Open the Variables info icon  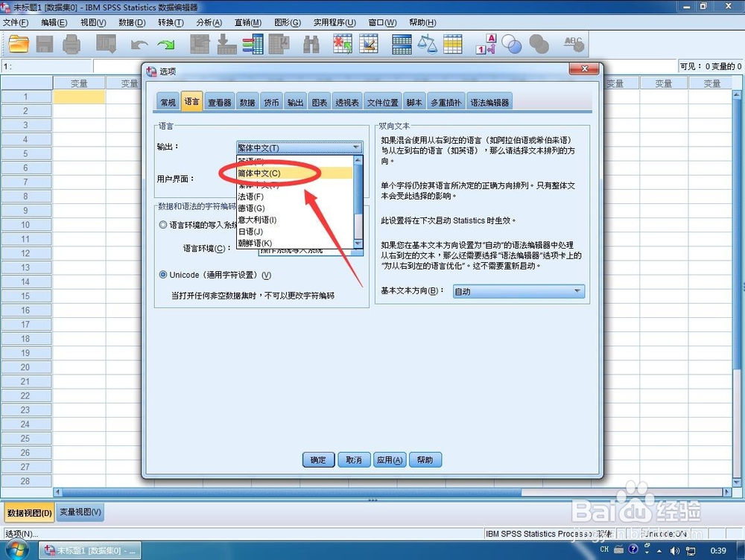tap(253, 44)
